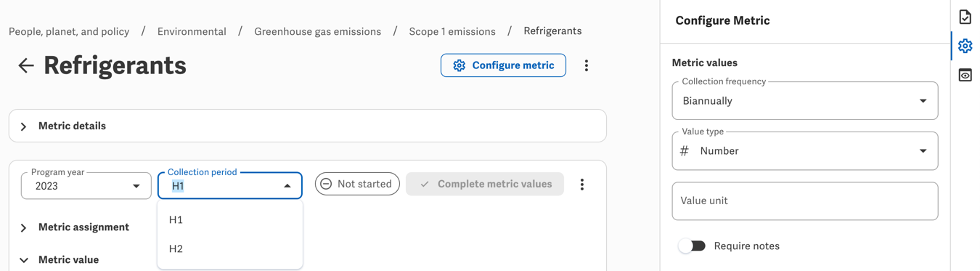Toggle the Require notes switch
This screenshot has width=980, height=271.
pos(692,246)
